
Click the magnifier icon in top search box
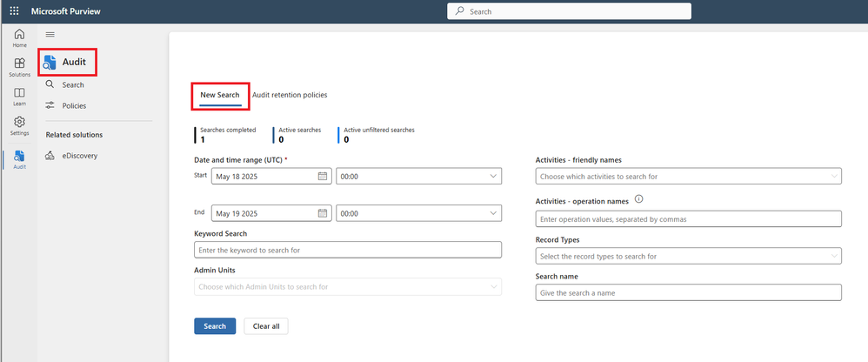pos(459,11)
